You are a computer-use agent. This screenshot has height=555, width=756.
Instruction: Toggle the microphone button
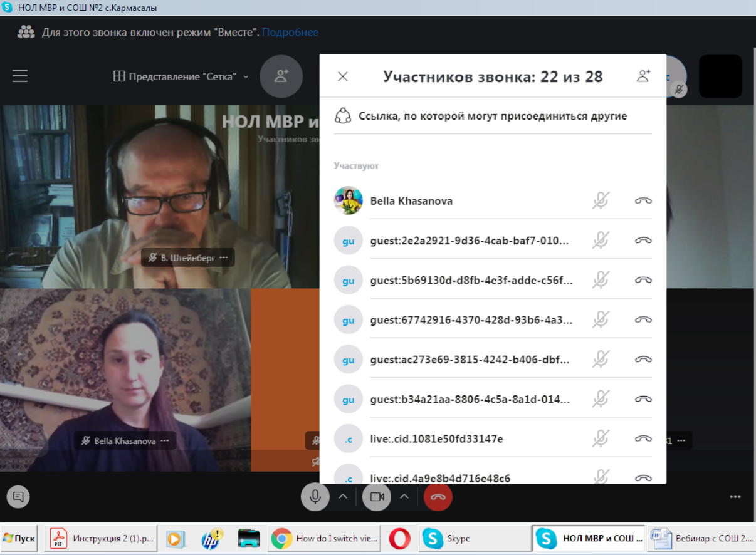pos(315,497)
